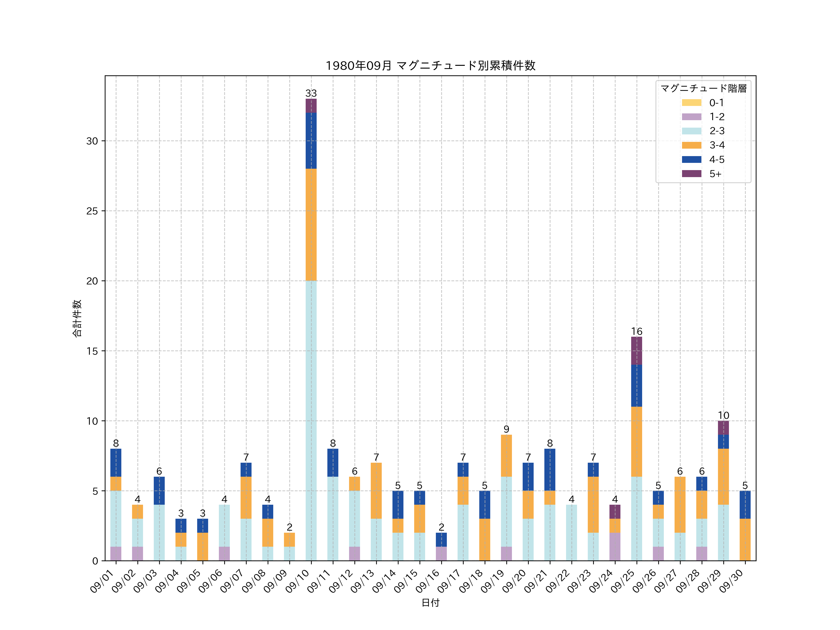This screenshot has width=840, height=630.
Task: Click the value label 9 above the 09/19 bar
Action: (x=506, y=429)
